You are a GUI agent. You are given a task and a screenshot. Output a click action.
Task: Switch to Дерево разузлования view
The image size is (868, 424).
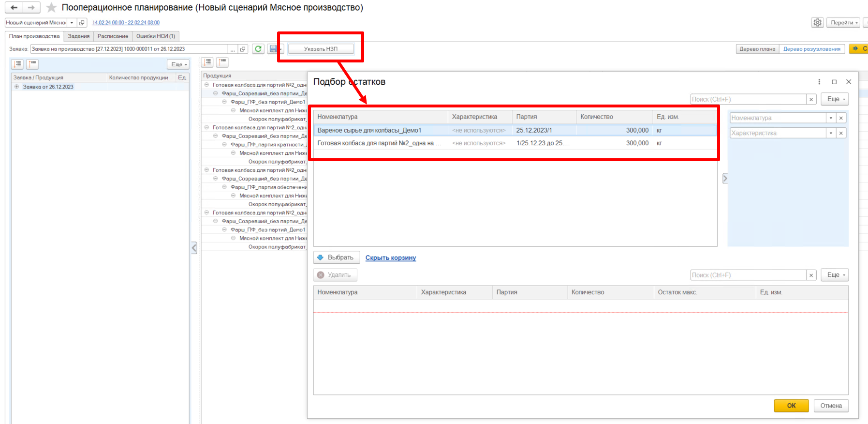click(811, 49)
